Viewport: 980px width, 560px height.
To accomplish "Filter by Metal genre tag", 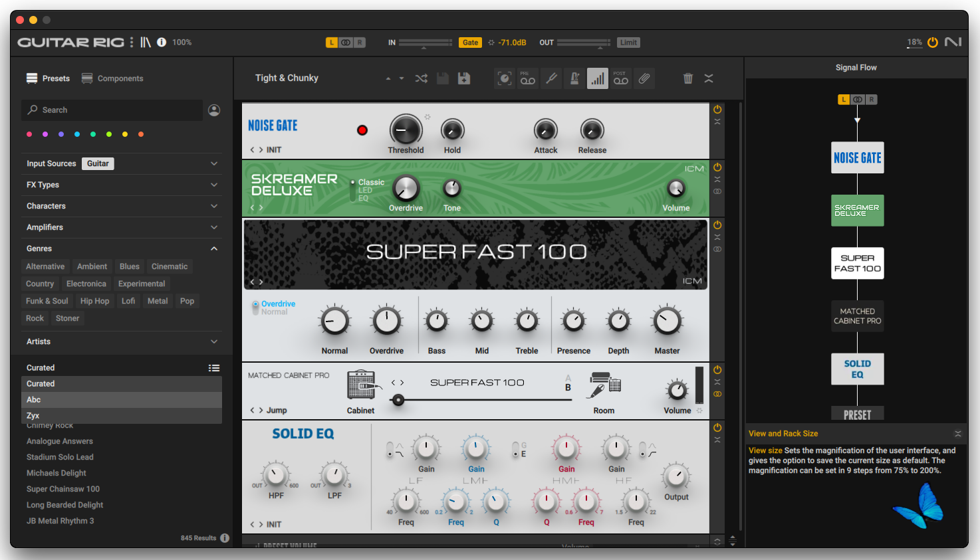I will pos(158,301).
